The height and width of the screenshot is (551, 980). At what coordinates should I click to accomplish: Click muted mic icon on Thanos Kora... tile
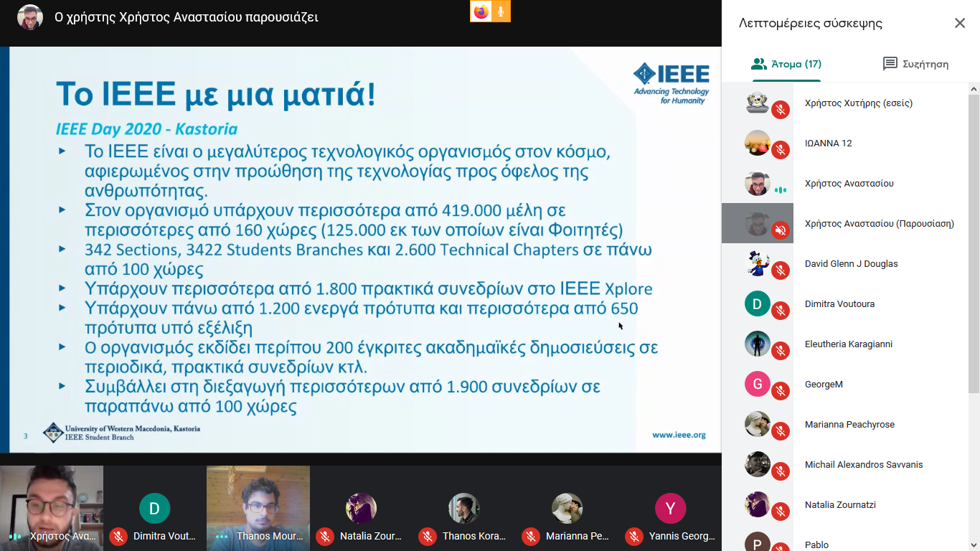click(x=428, y=537)
